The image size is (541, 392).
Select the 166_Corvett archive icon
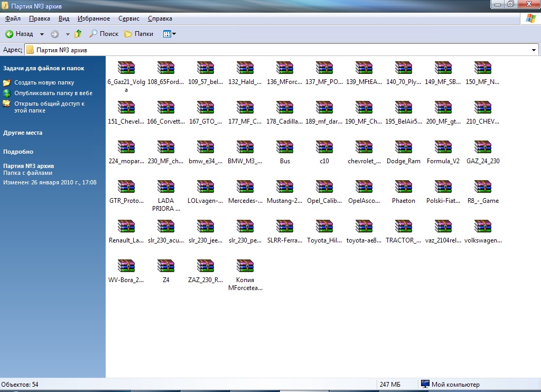tap(165, 107)
